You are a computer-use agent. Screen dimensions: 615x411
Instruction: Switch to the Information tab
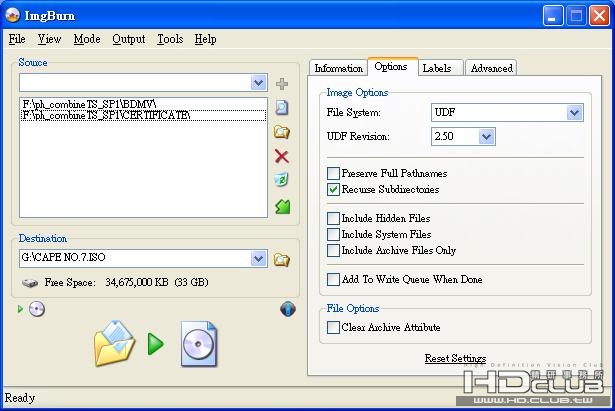(338, 68)
